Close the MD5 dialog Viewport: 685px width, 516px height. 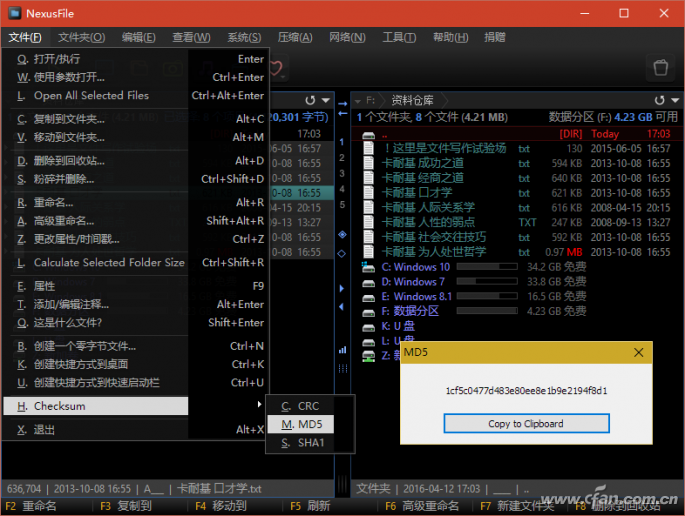(638, 353)
